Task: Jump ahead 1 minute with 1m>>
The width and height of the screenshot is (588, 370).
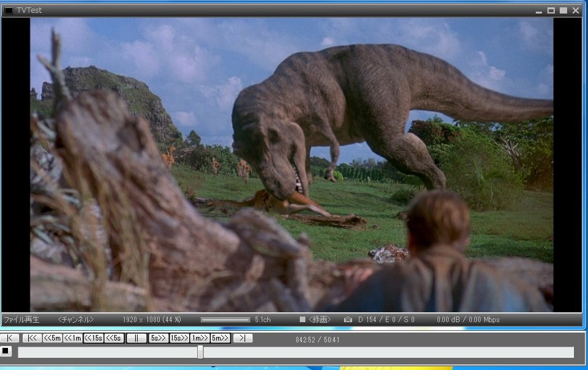Action: pyautogui.click(x=200, y=338)
